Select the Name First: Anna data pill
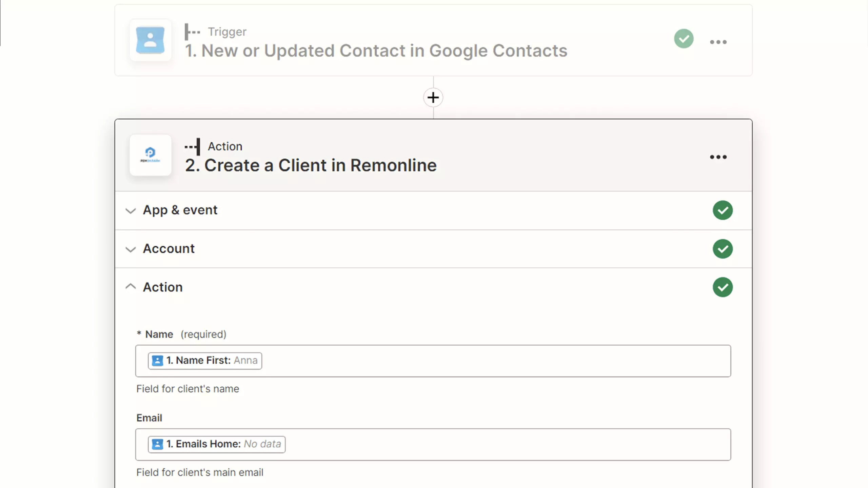Image resolution: width=868 pixels, height=488 pixels. [x=205, y=361]
